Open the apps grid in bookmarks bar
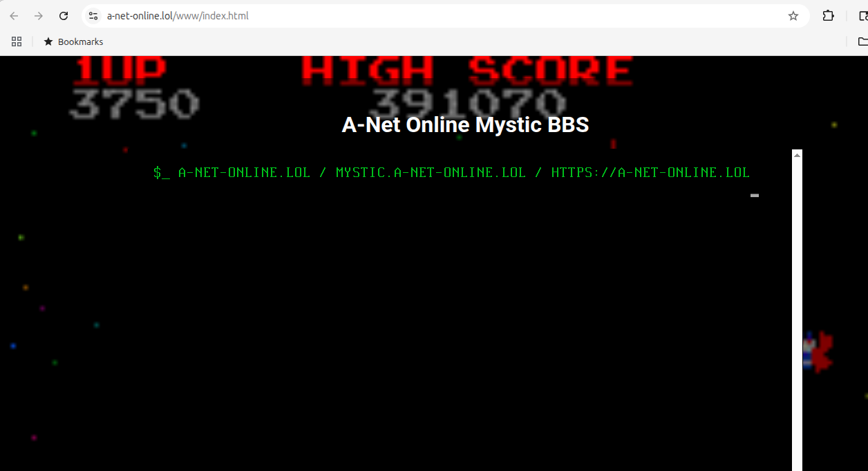The image size is (868, 471). coord(17,41)
